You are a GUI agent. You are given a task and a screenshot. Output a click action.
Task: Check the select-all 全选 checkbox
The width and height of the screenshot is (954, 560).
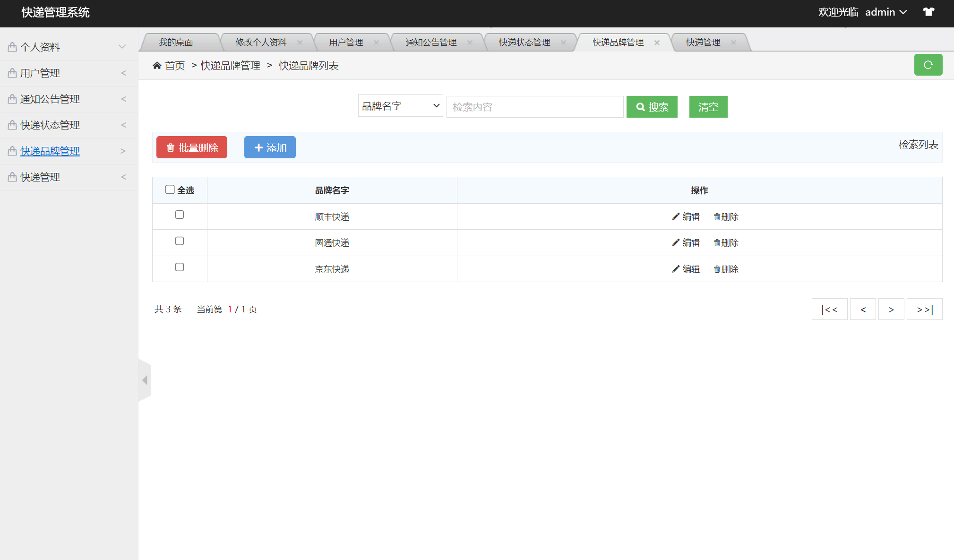[x=170, y=189]
